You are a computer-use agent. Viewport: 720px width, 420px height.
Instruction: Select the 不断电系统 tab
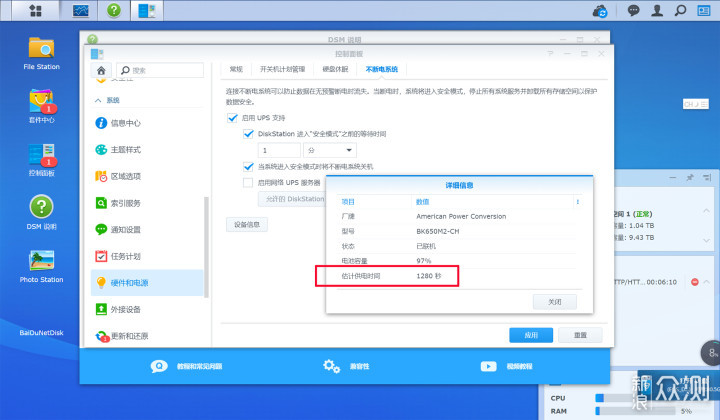(382, 69)
